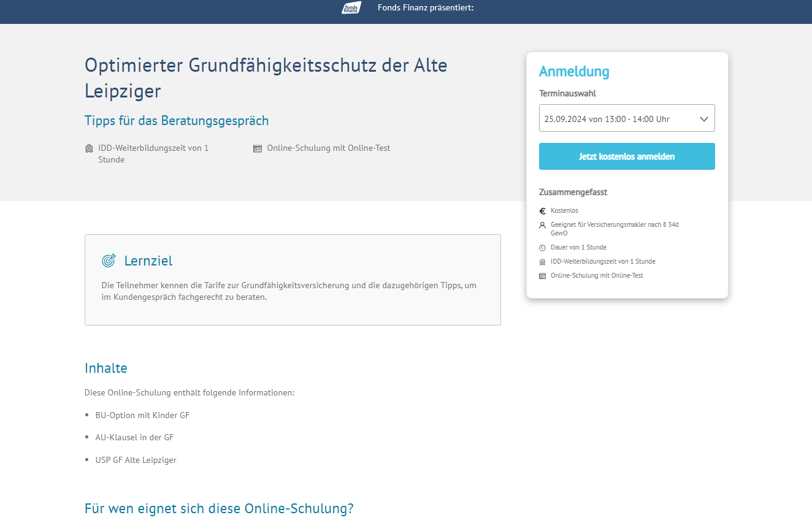Click the Terminauswahl label
The height and width of the screenshot is (523, 812).
click(567, 94)
